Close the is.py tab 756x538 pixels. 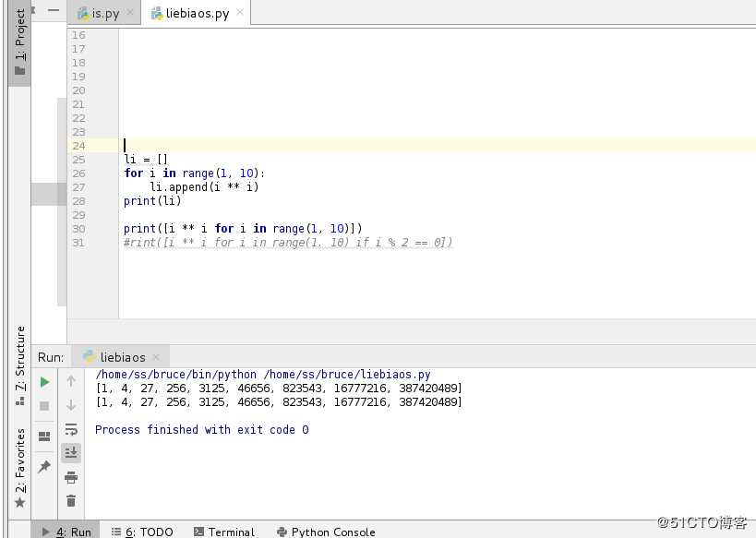[130, 13]
